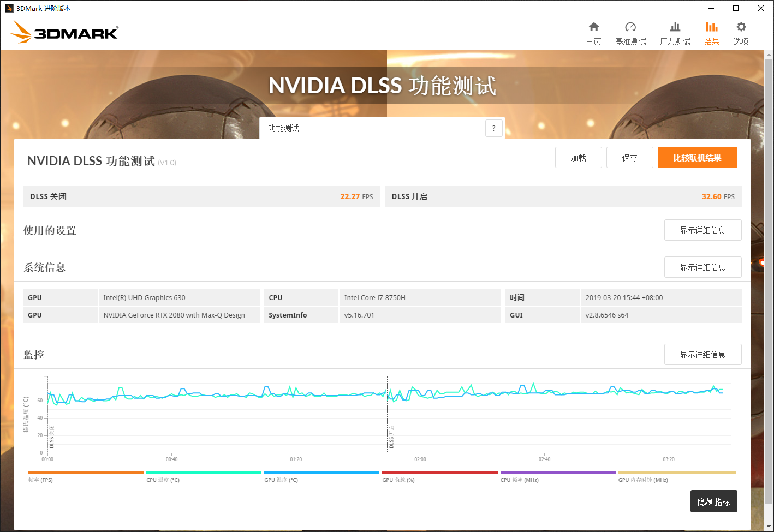Click 比较联机结果 compare online button
The width and height of the screenshot is (774, 532).
point(698,158)
